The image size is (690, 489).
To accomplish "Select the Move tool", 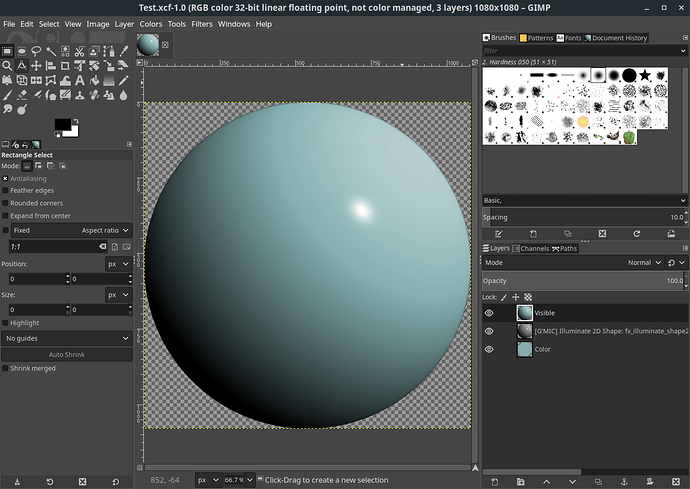I will [37, 65].
